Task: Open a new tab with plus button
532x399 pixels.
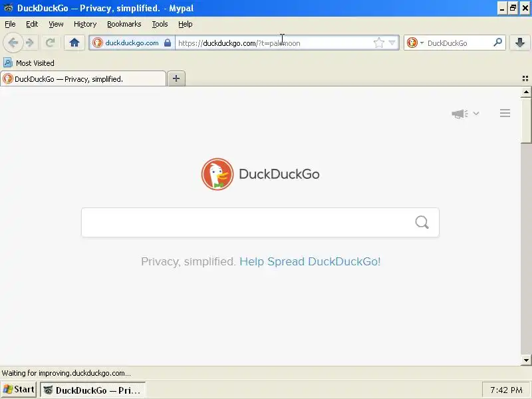Action: (x=176, y=78)
